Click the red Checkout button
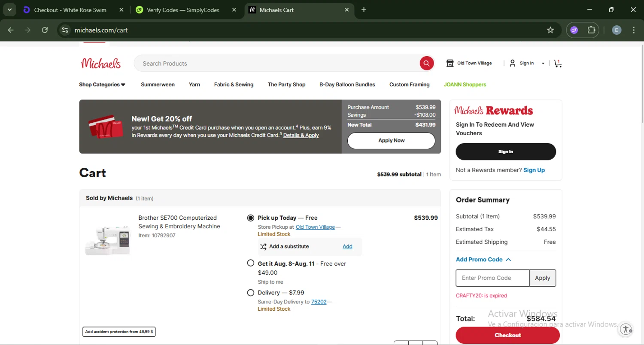 coord(508,335)
